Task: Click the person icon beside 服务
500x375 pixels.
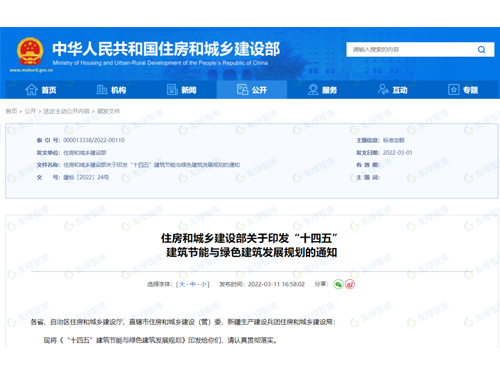Action: tap(313, 90)
